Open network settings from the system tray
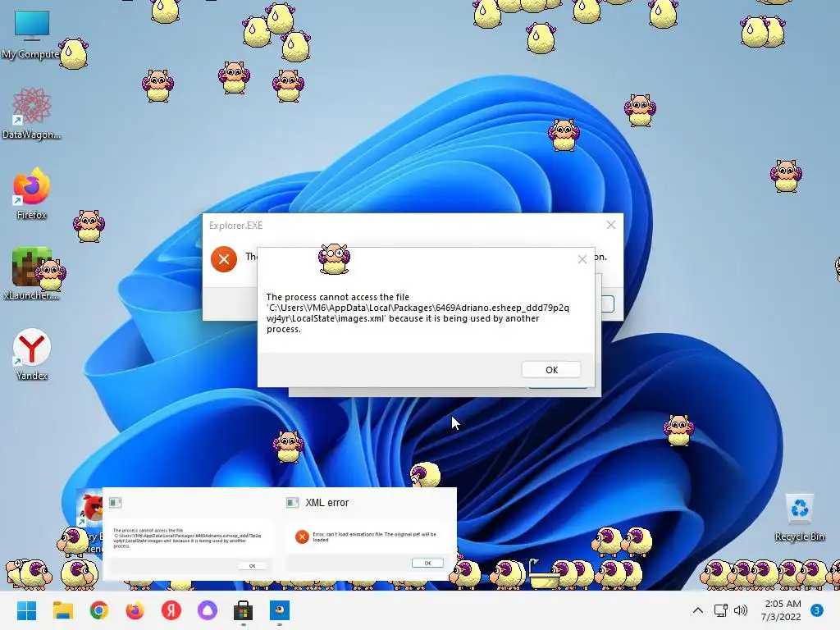Screen dimensions: 840x630 pyautogui.click(x=720, y=610)
